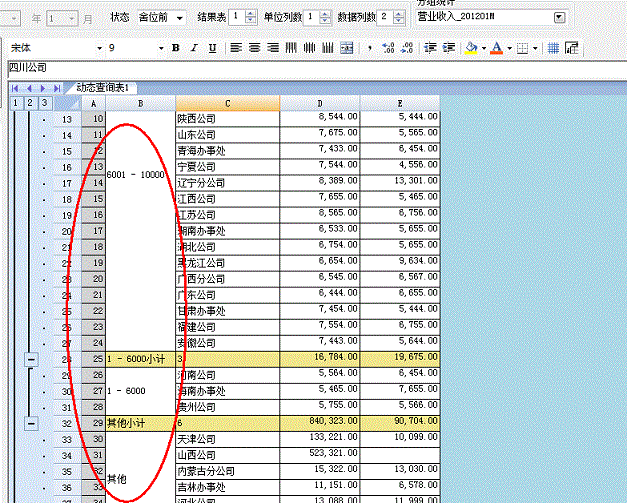This screenshot has width=627, height=503.
Task: Show outline level 2
Action: point(30,103)
